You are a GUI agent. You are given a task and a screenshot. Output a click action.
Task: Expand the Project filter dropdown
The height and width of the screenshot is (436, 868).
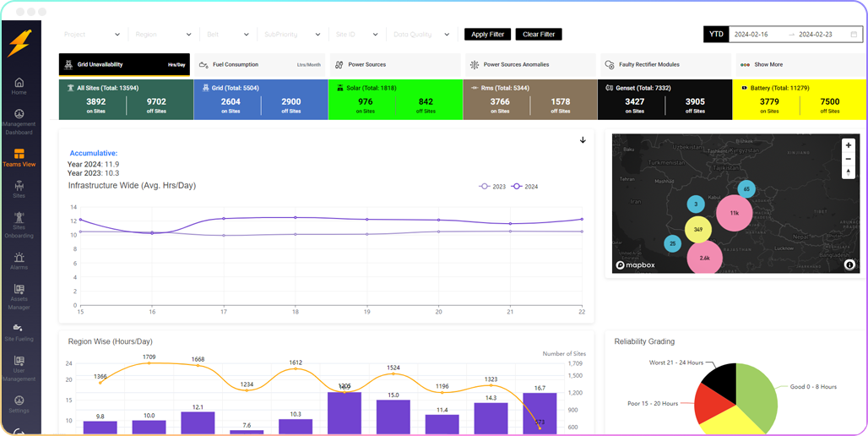tap(92, 35)
